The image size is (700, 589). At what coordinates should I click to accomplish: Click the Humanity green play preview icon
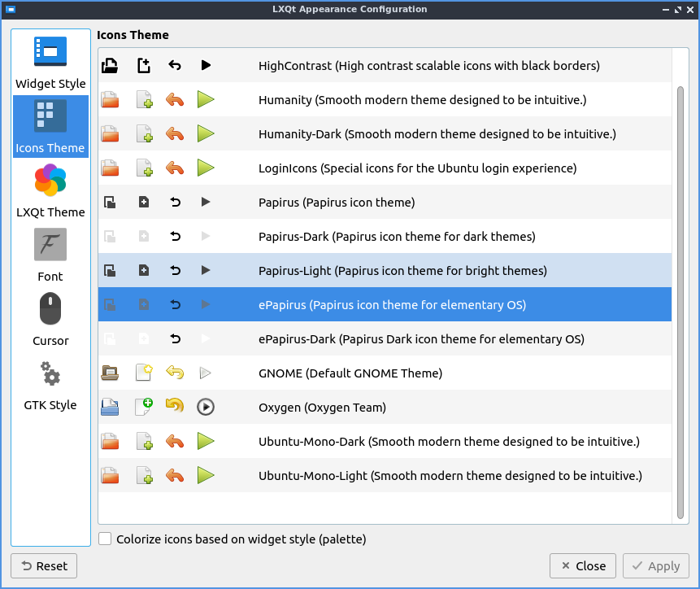click(206, 99)
